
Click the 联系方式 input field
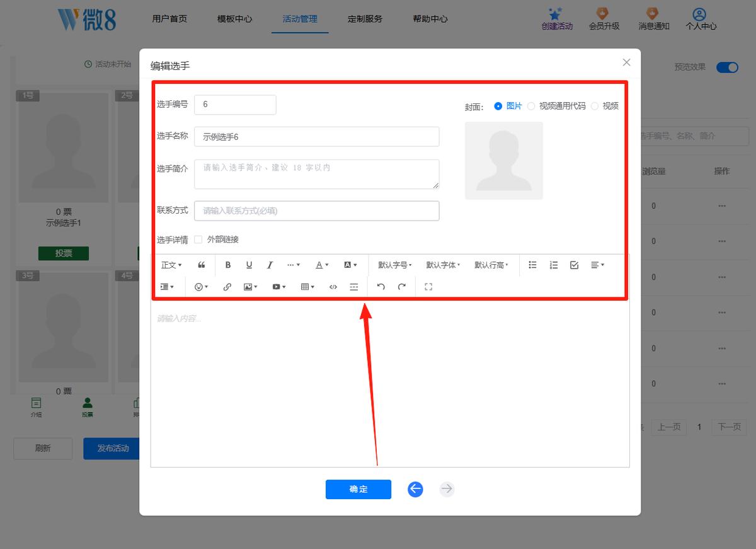(316, 211)
